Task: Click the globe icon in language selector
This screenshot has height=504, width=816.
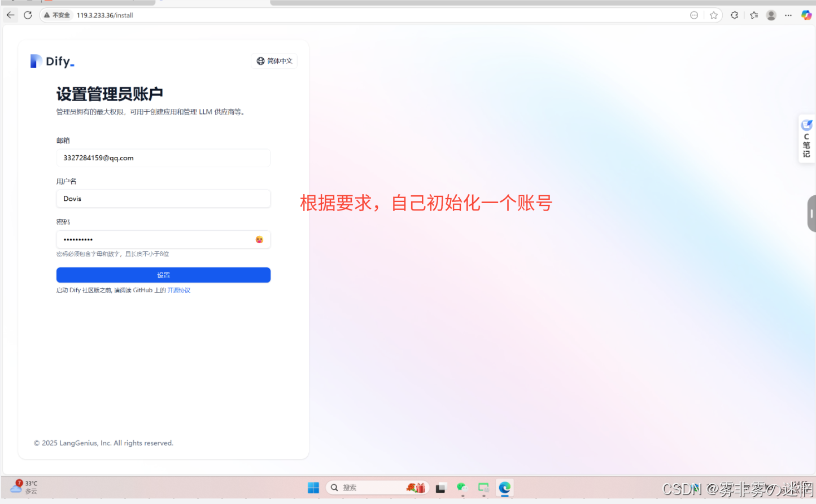Action: coord(260,61)
